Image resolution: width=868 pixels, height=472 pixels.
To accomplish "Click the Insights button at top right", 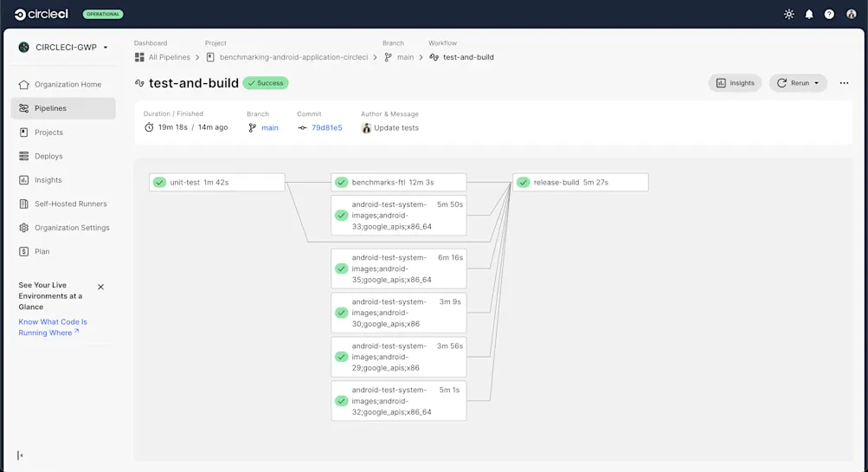I will (735, 83).
